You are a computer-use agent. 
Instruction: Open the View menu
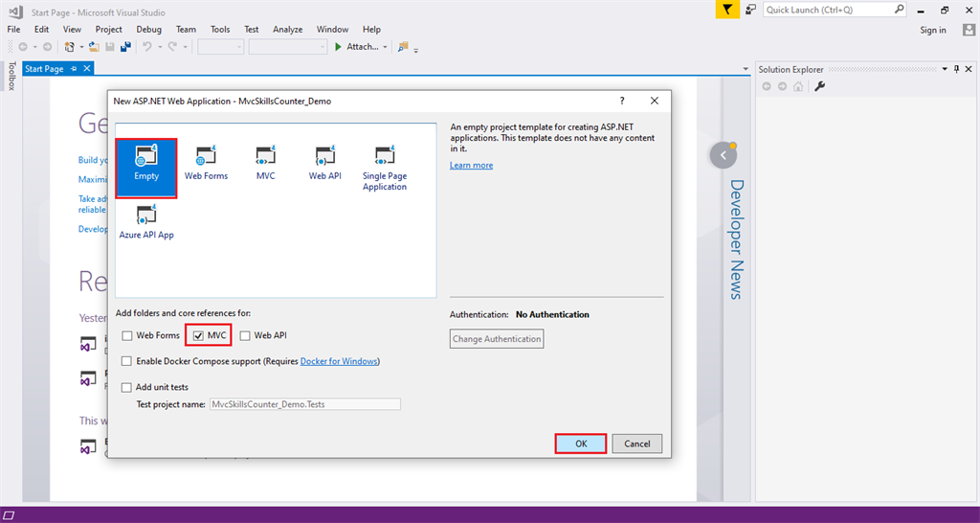(72, 30)
